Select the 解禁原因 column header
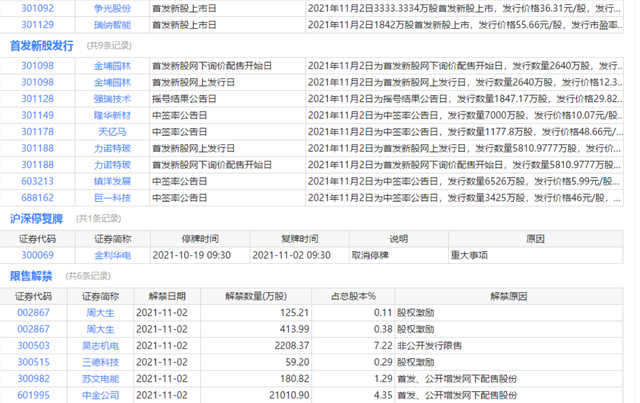This screenshot has height=403, width=640. pos(509,296)
